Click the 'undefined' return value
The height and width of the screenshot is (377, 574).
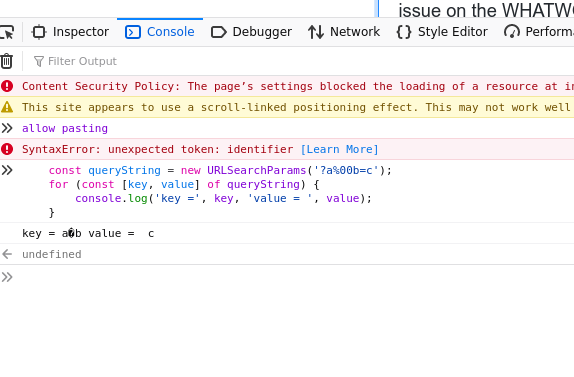coord(52,254)
